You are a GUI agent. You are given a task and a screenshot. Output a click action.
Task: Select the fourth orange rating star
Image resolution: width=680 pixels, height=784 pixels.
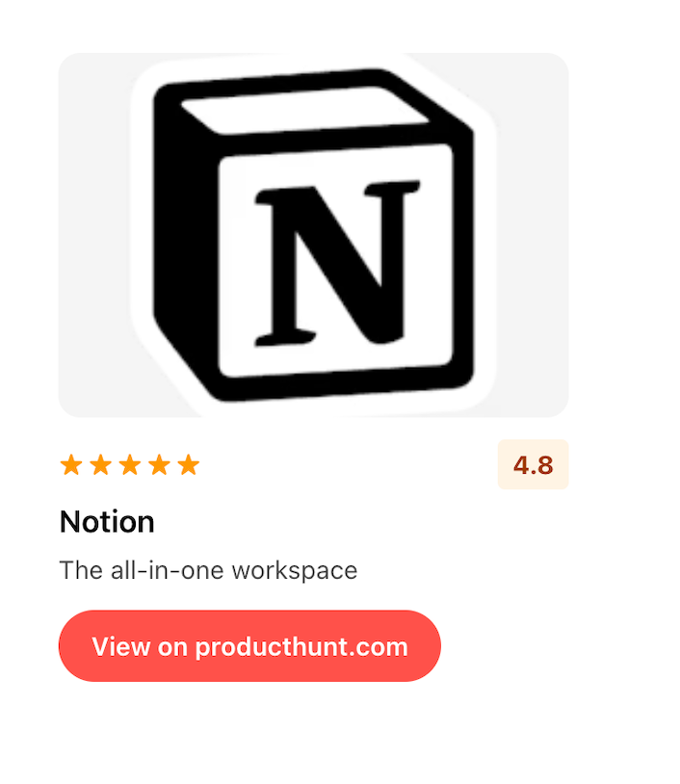click(x=160, y=464)
